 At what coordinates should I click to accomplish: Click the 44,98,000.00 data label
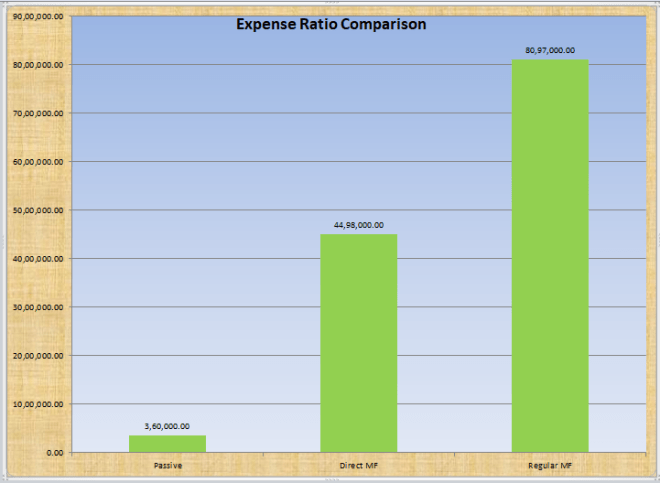point(358,225)
